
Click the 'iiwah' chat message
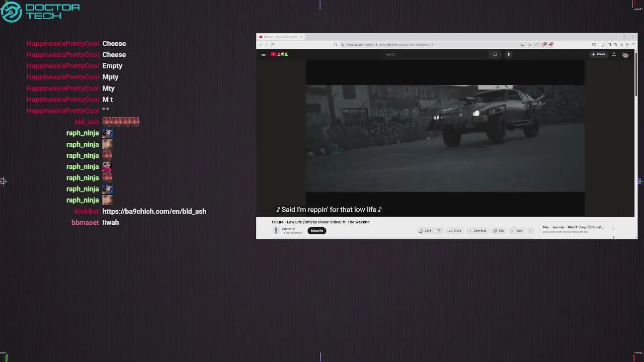coord(110,223)
